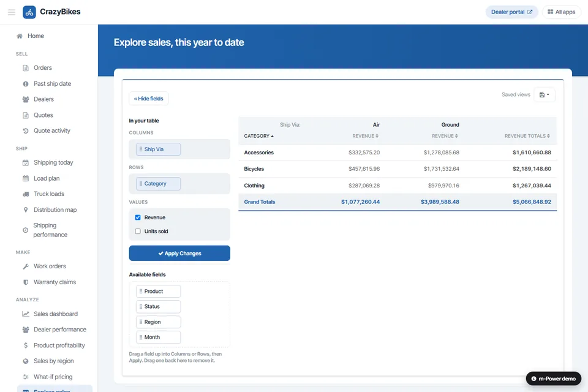Uncheck the Revenue checkbox
Viewport: 588px width, 392px height.
[x=138, y=217]
